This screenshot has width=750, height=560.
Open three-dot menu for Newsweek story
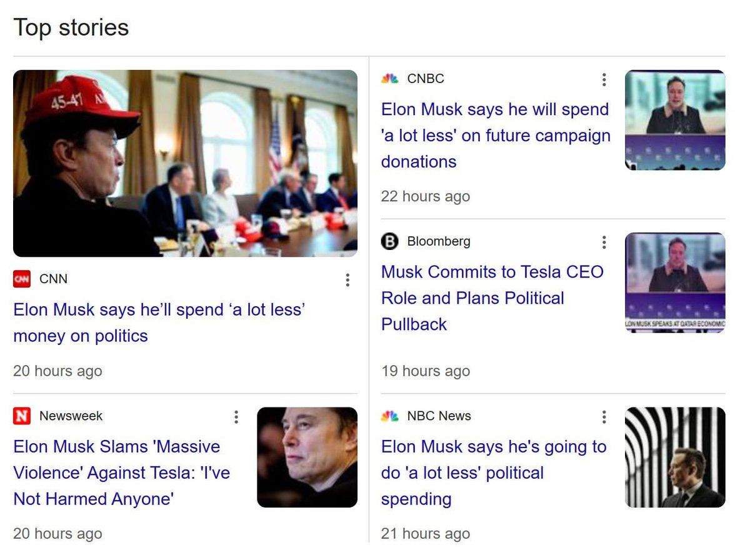tap(236, 417)
